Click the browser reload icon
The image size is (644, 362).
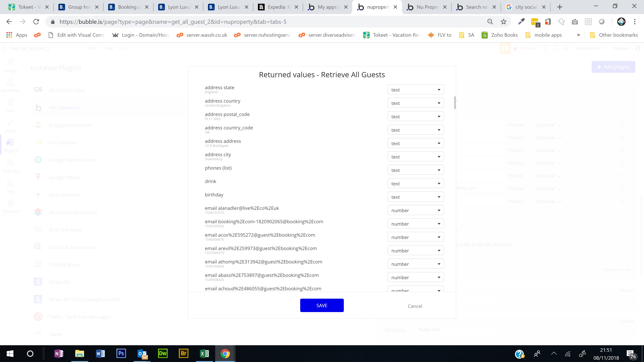36,22
